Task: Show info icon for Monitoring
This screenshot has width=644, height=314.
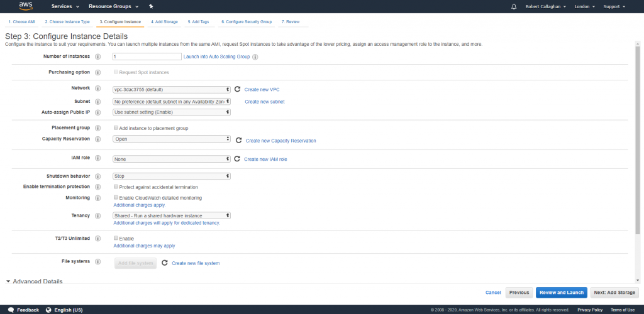Action: (97, 198)
